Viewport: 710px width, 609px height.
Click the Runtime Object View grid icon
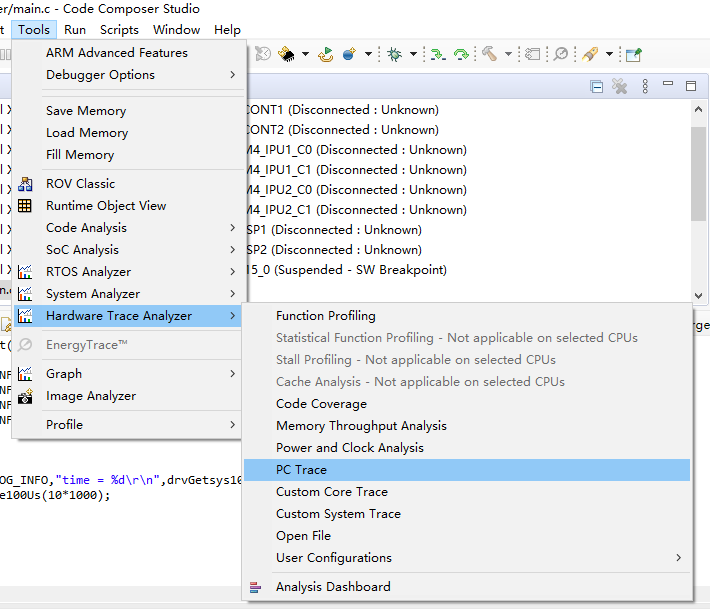(x=25, y=206)
